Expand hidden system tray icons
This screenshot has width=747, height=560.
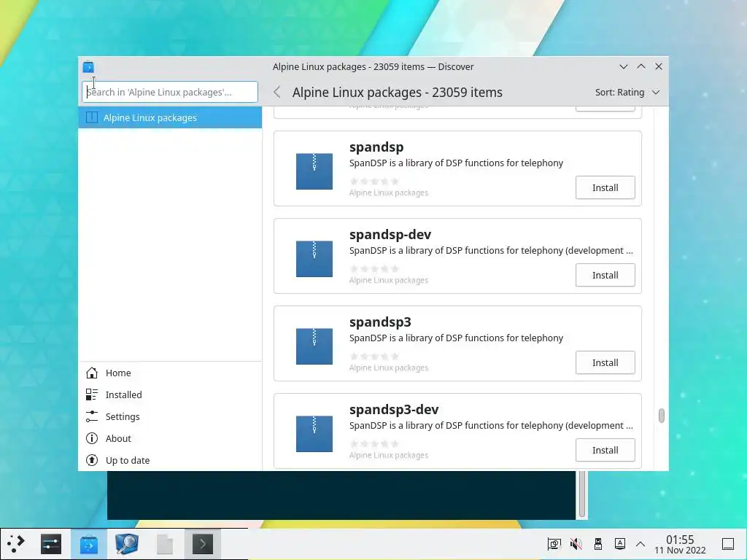pyautogui.click(x=640, y=544)
